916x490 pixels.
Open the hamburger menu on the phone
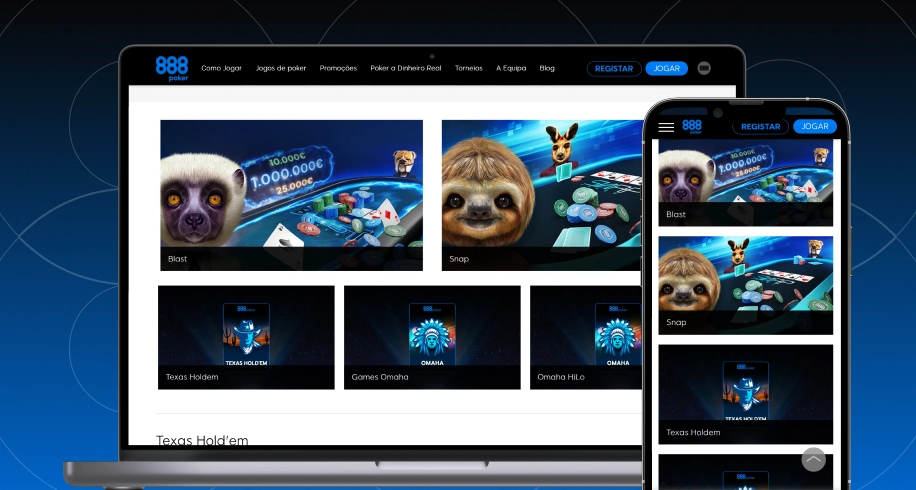666,127
